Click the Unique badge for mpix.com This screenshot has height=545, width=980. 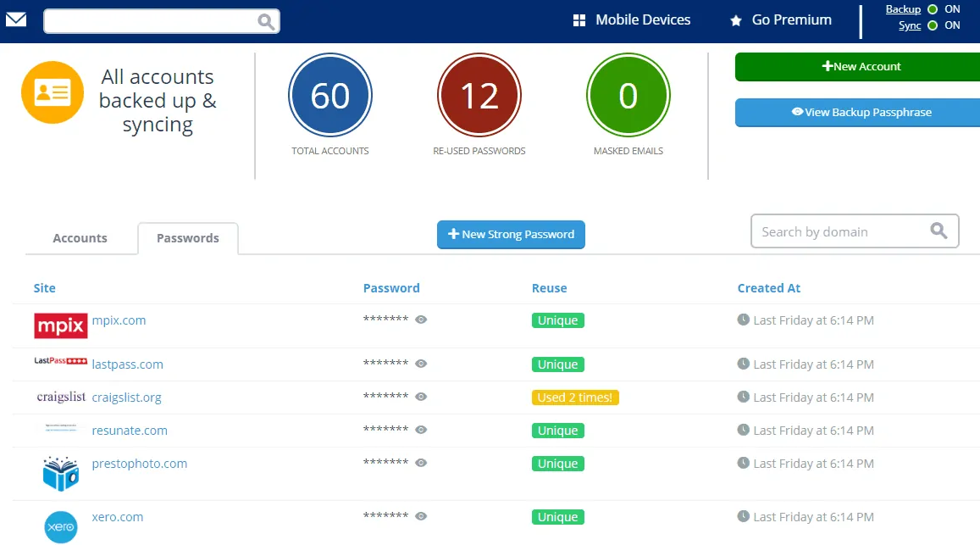(558, 320)
